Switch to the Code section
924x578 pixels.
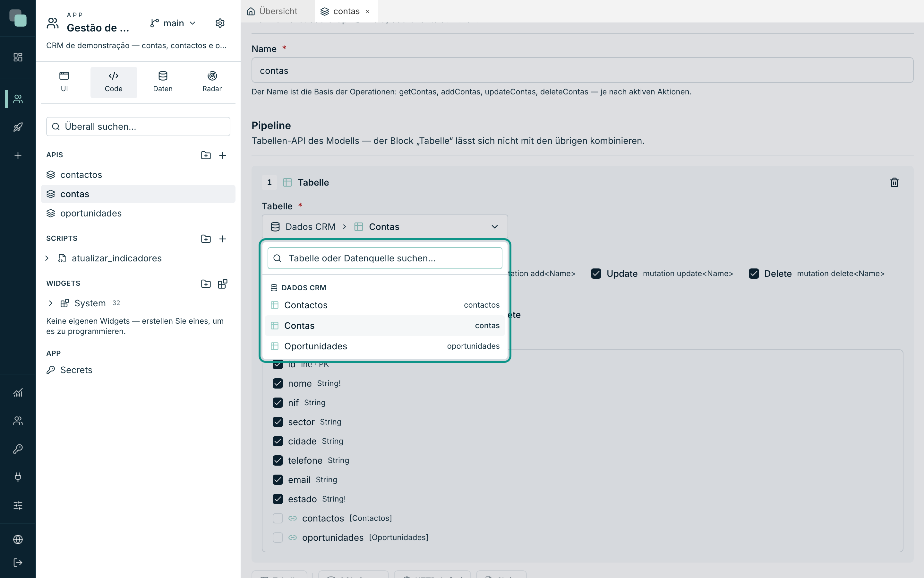tap(113, 82)
